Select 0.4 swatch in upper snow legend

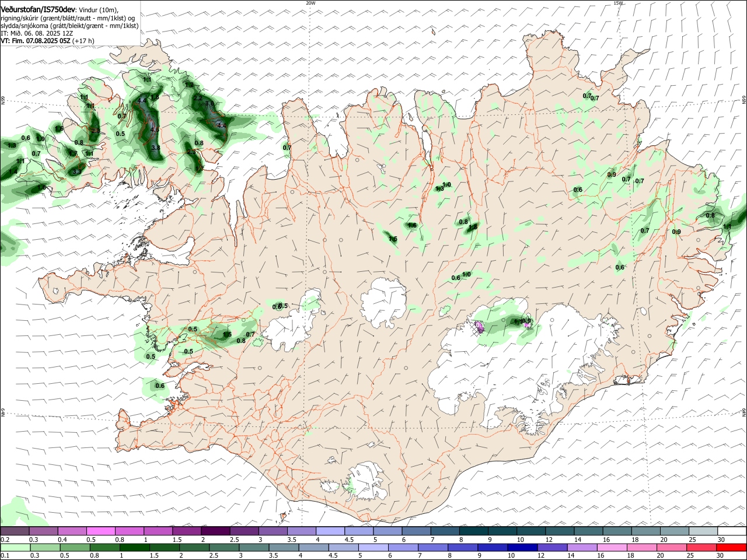coord(72,531)
